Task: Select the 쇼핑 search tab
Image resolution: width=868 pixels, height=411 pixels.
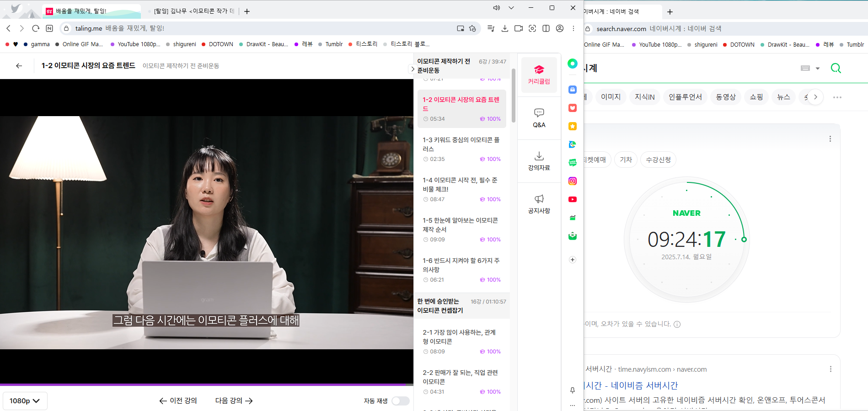Action: pos(756,97)
